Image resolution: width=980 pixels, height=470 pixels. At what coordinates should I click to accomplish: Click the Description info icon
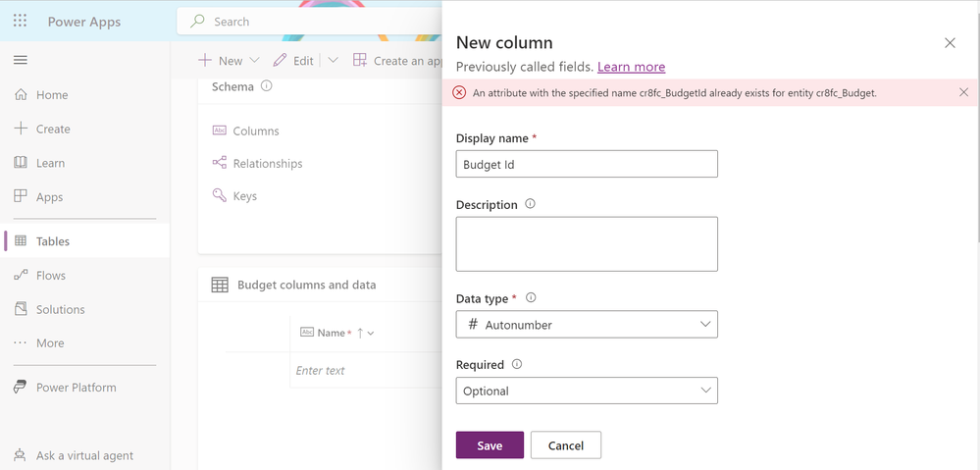[x=530, y=204]
